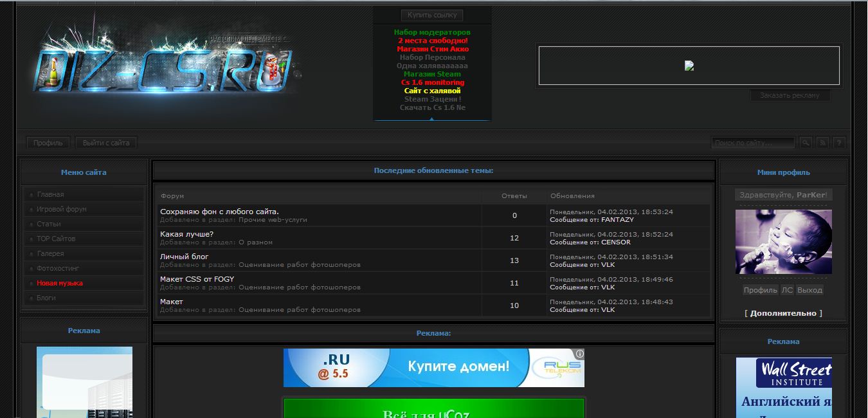The width and height of the screenshot is (868, 418).
Task: Click the user avatar photo thumbnail
Action: [783, 242]
